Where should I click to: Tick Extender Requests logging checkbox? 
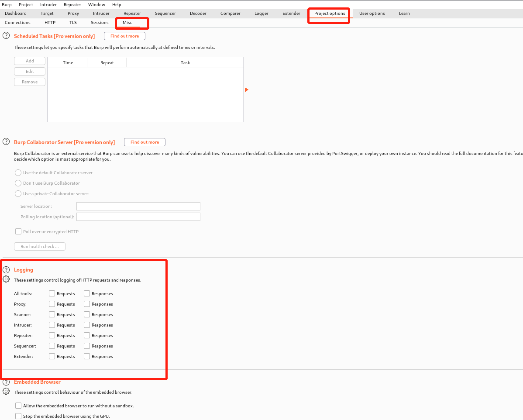click(x=52, y=356)
